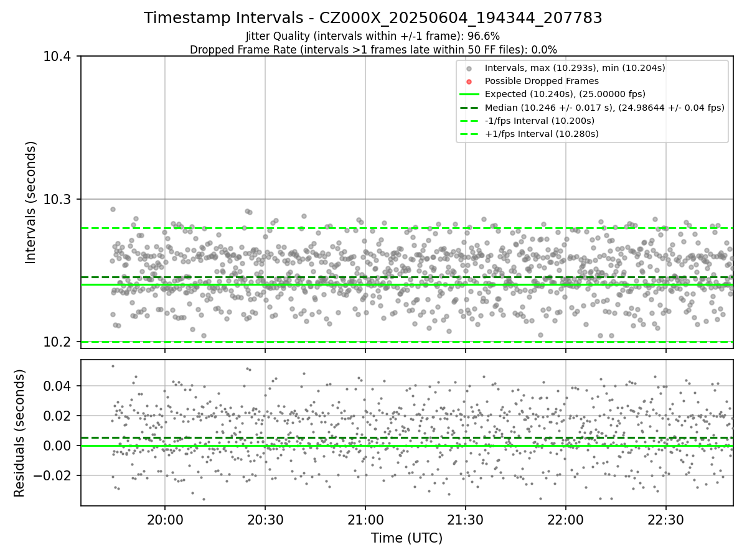Click the 10.4 y-axis tick label
Screen dimensions: 747x560
(x=59, y=57)
